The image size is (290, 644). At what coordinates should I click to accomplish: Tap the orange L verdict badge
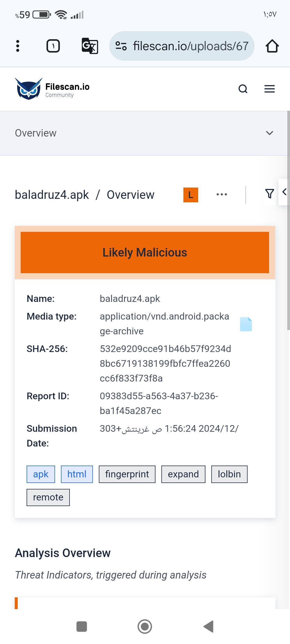191,195
